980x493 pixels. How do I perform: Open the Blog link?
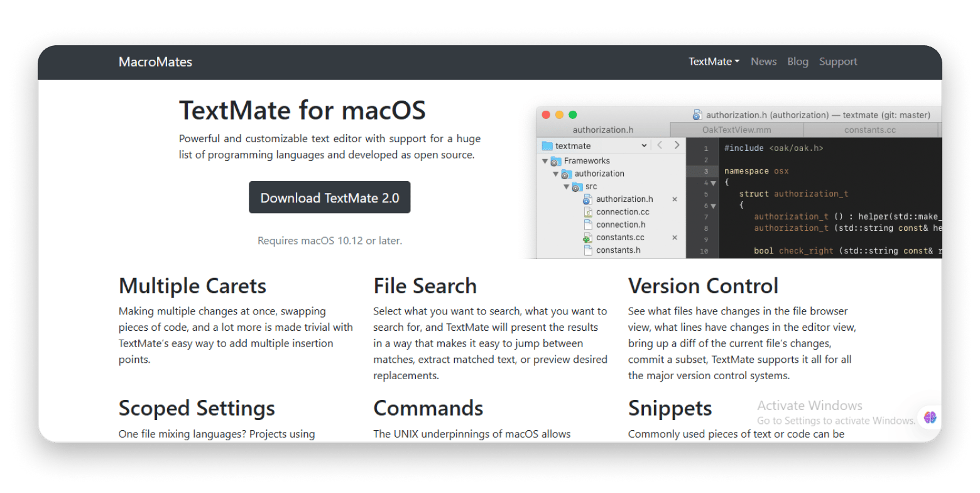(x=797, y=61)
